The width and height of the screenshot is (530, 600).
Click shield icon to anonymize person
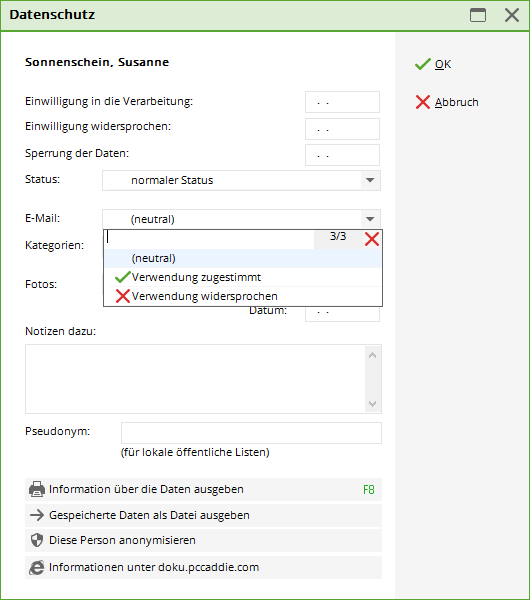[x=37, y=540]
